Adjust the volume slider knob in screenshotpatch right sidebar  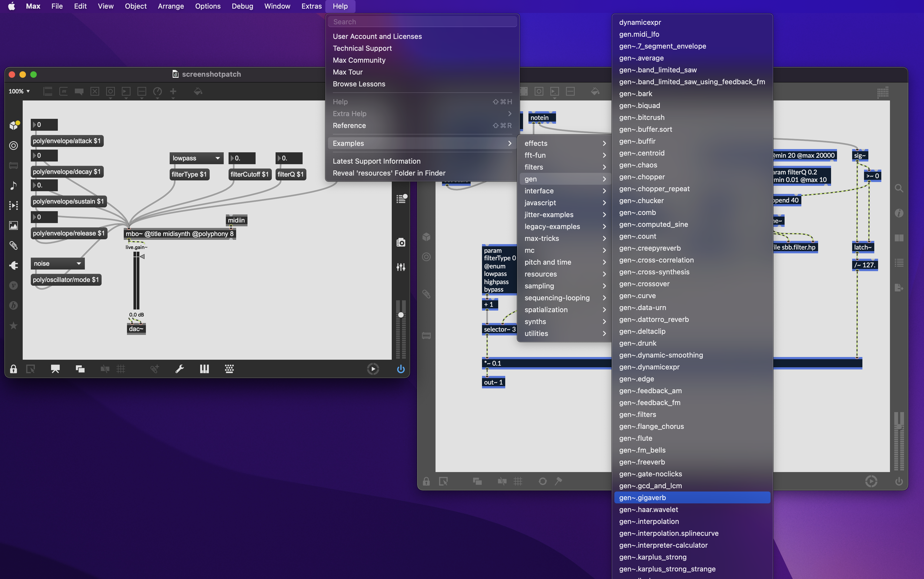coord(401,315)
